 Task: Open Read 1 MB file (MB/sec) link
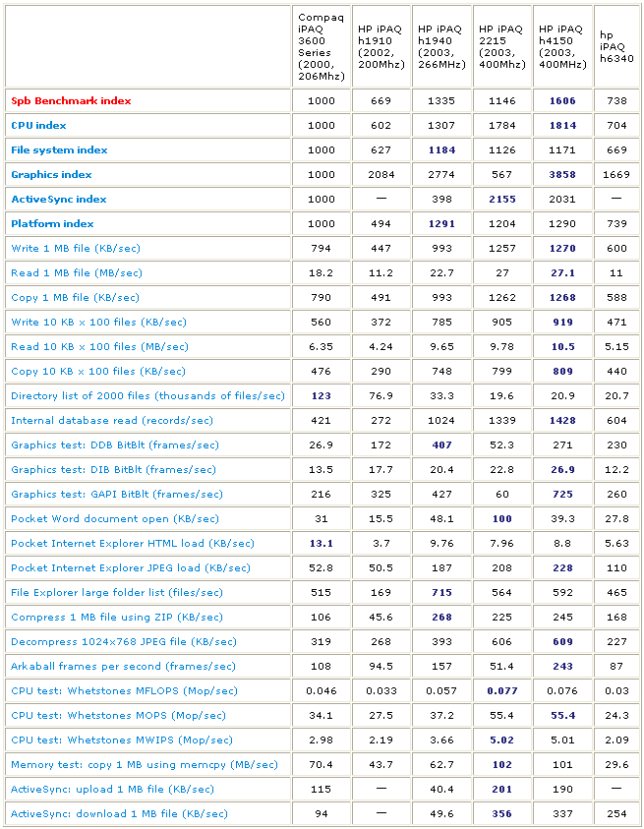click(x=77, y=272)
